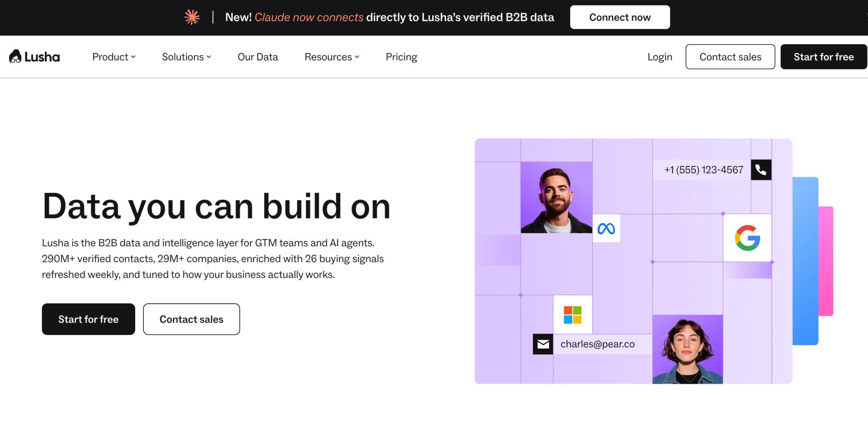This screenshot has height=428, width=868.
Task: Click the woman's portrait photo
Action: [688, 349]
